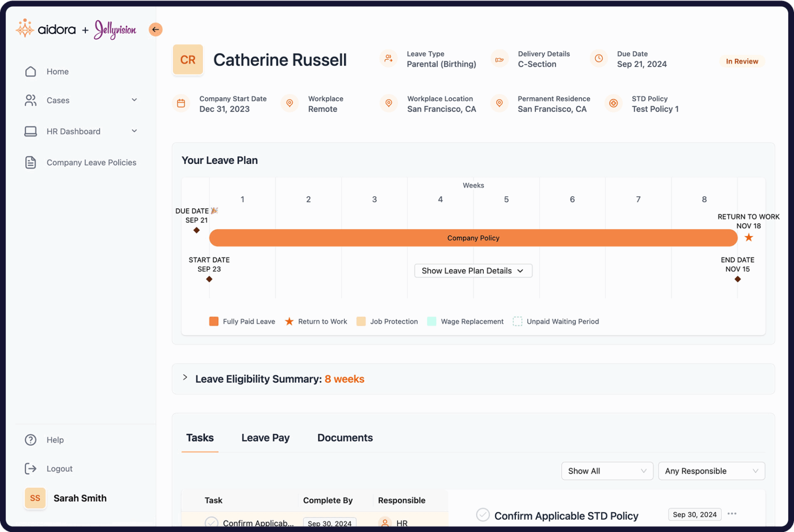Switch to the Documents tab
The image size is (794, 532).
tap(344, 437)
